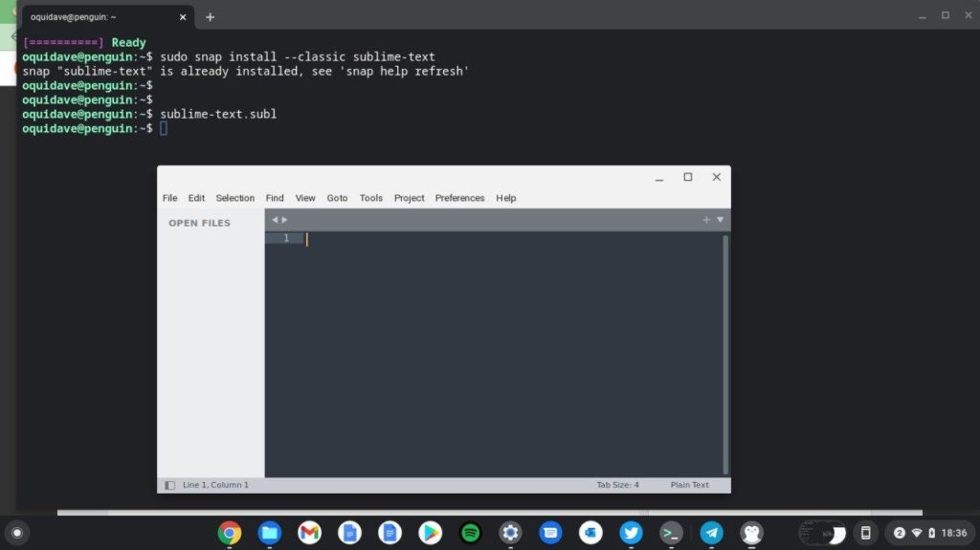Open Google Chrome from the shelf

(x=230, y=533)
